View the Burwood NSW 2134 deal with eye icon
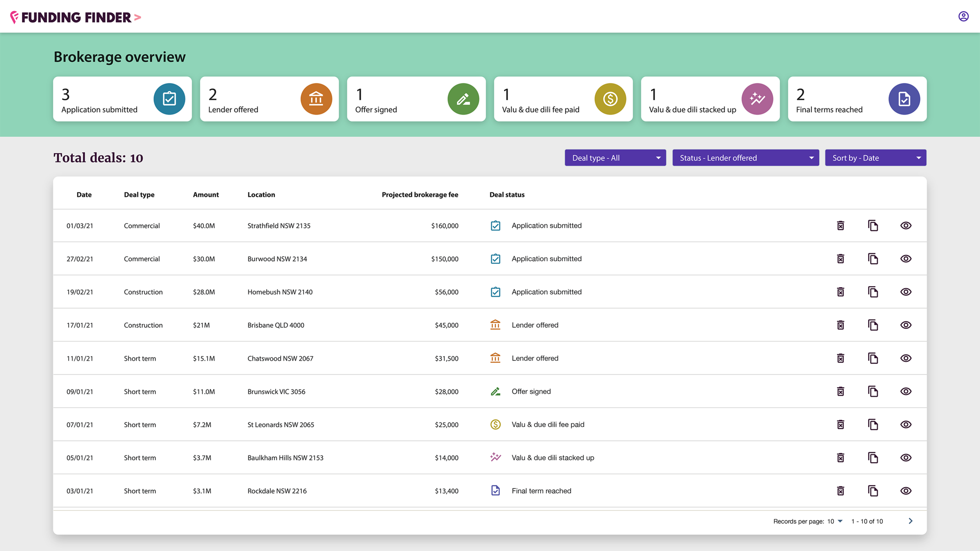The width and height of the screenshot is (980, 551). (x=906, y=259)
